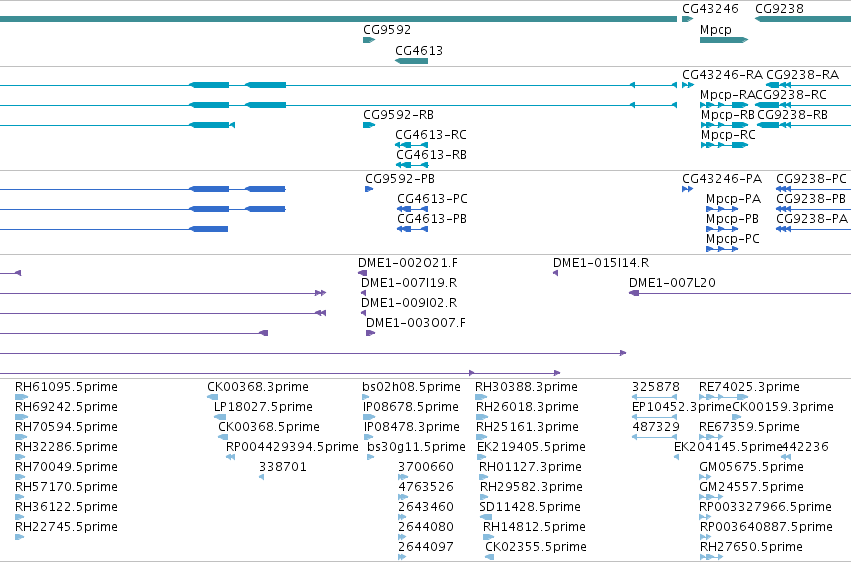Select the CK02355.5prime label
This screenshot has width=851, height=562.
click(x=536, y=547)
